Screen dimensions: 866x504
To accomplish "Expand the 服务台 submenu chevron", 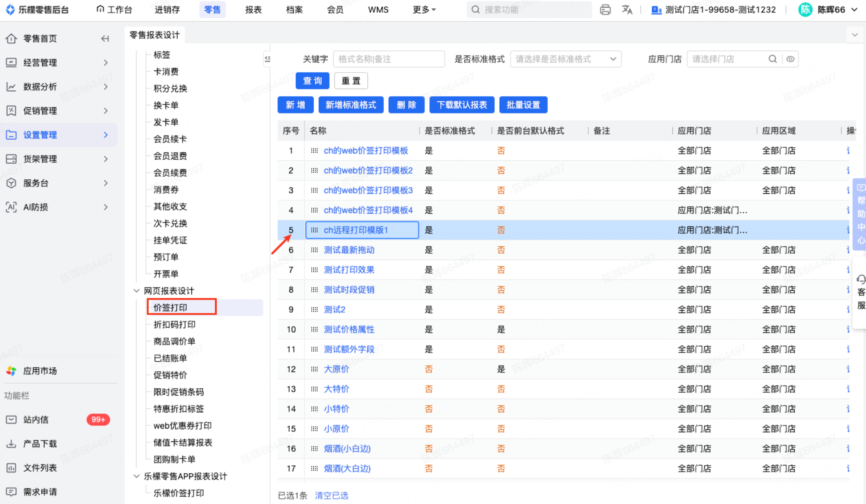I will [106, 183].
